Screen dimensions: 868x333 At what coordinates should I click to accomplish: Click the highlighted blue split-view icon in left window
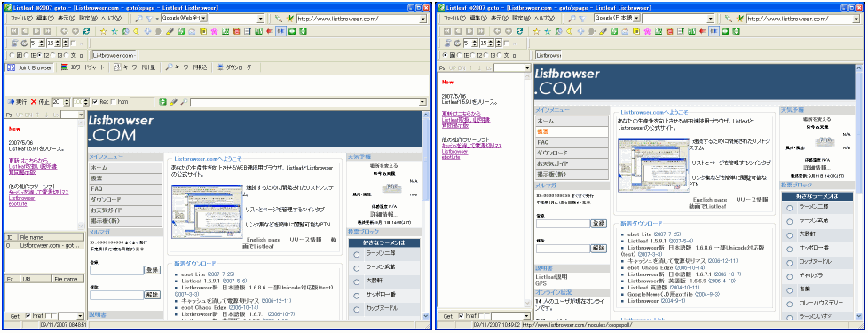280,31
